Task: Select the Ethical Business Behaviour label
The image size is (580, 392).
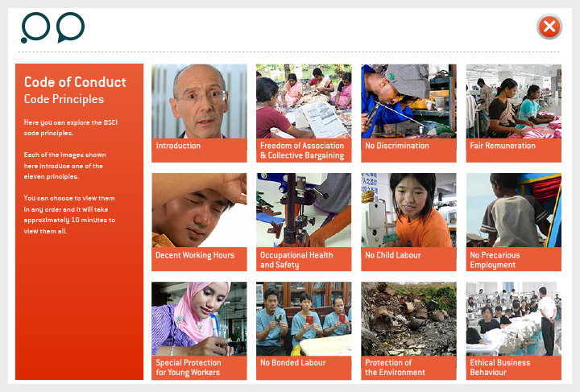Action: click(500, 367)
